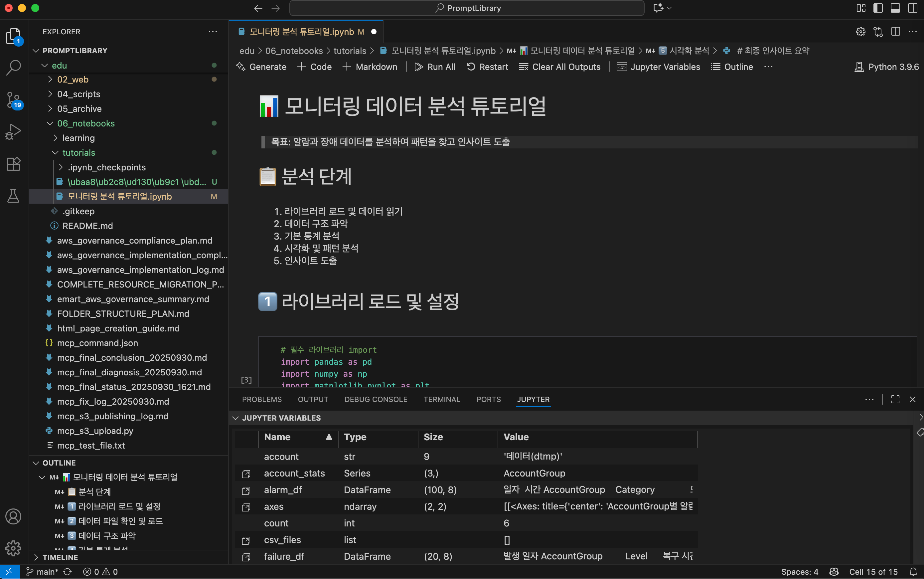Toggle the primary side bar visibility
Viewport: 924px width, 579px height.
(878, 8)
